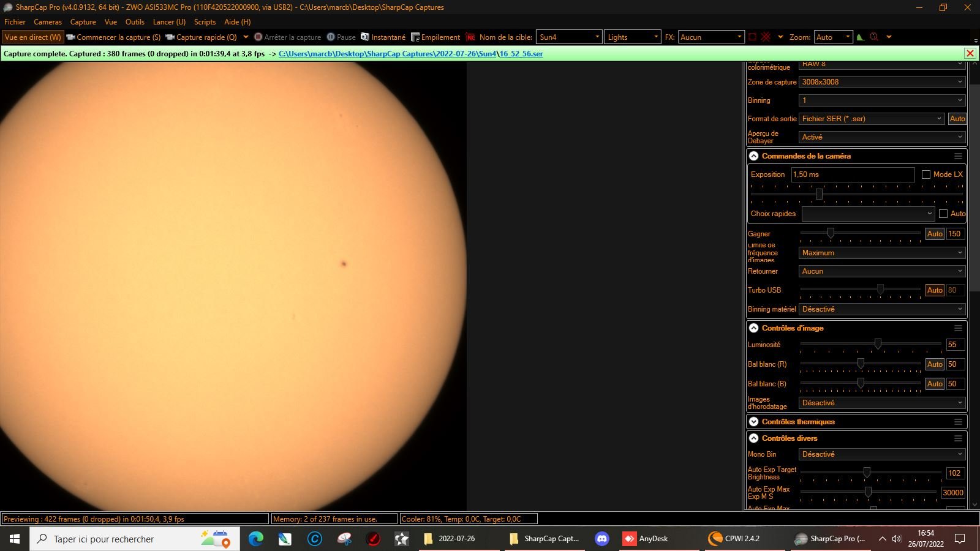Click the Exposition value field
Image resolution: width=980 pixels, height=551 pixels.
(x=853, y=174)
